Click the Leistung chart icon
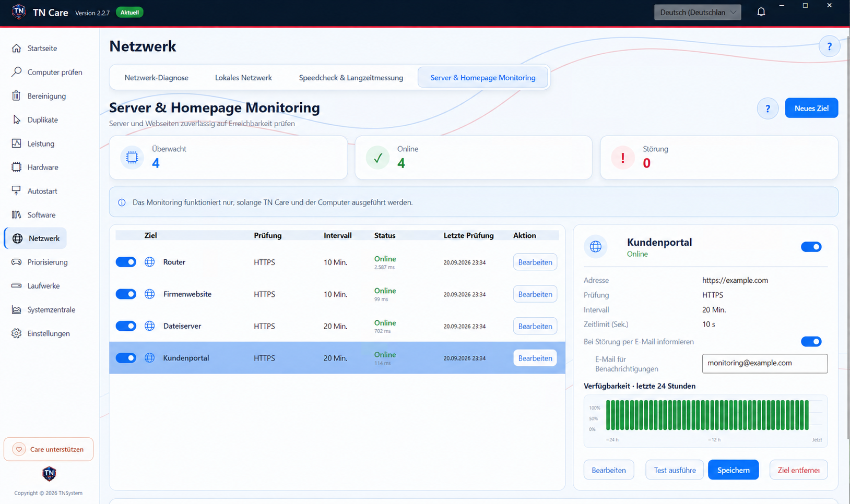The image size is (850, 504). tap(17, 143)
